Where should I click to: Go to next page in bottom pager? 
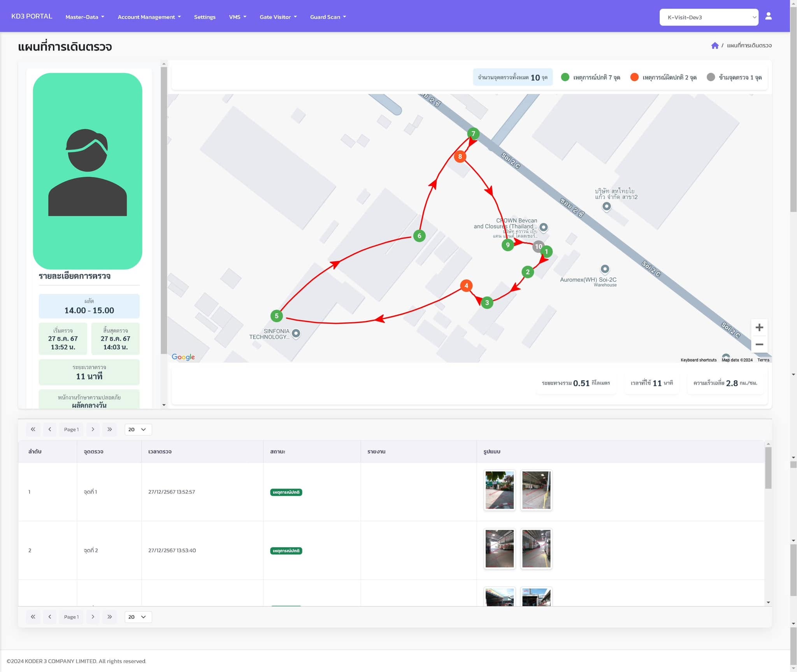point(93,617)
